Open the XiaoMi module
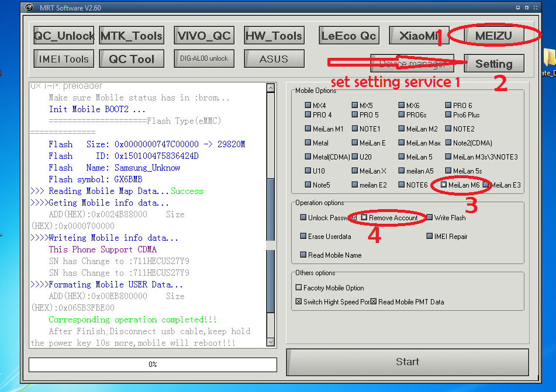Image resolution: width=556 pixels, height=392 pixels. 419,36
